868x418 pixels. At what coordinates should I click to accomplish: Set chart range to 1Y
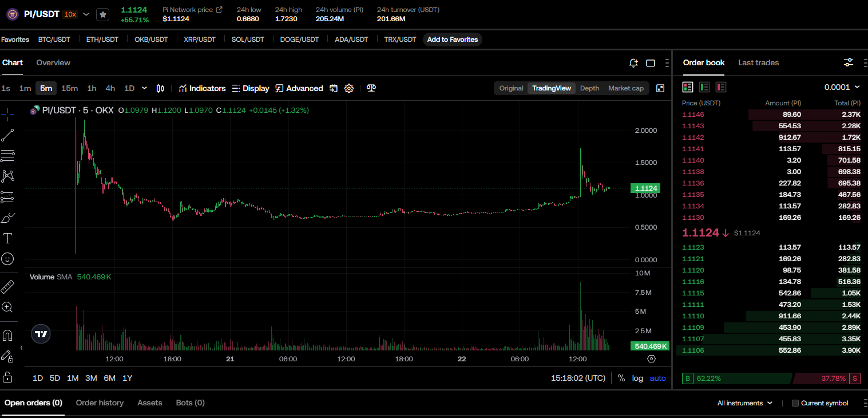pyautogui.click(x=128, y=378)
